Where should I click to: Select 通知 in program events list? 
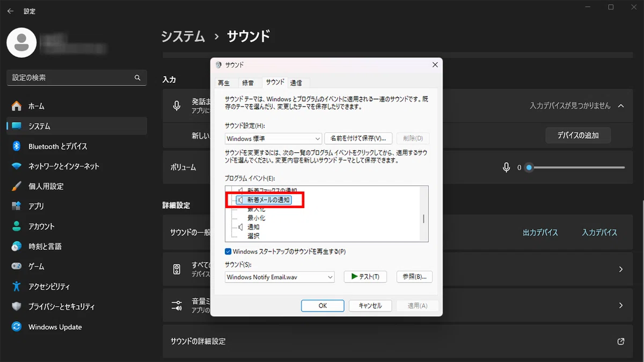pos(253,227)
